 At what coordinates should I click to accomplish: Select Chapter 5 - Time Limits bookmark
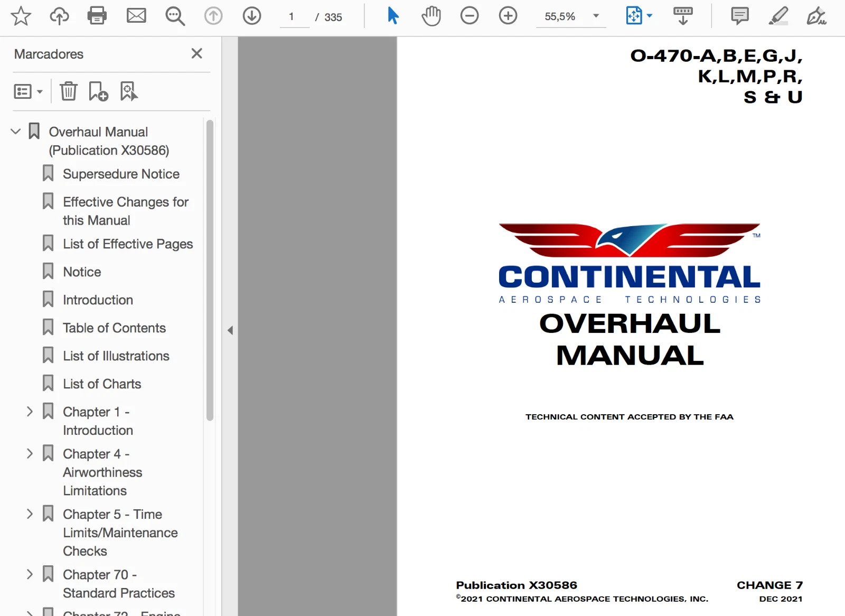click(120, 533)
